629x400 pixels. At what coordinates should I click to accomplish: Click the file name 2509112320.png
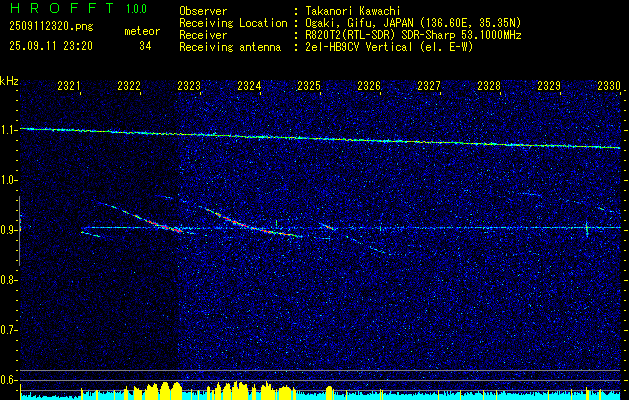[x=51, y=27]
